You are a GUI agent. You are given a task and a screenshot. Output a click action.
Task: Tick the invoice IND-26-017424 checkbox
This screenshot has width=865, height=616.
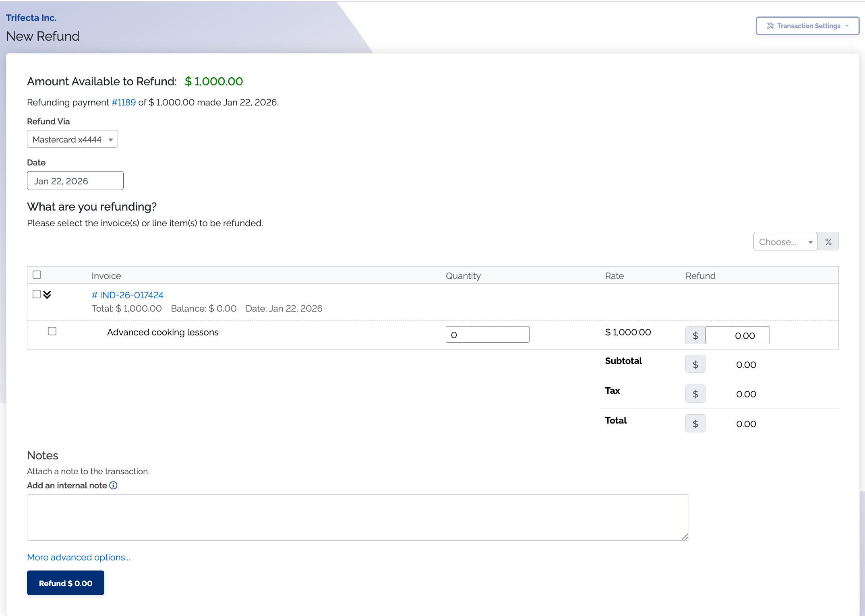[37, 294]
